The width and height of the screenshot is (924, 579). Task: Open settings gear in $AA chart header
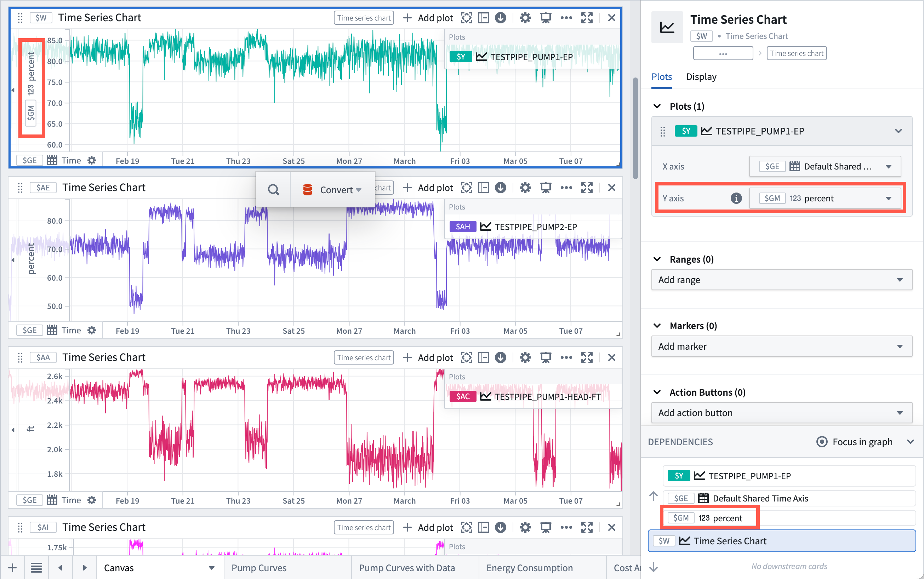(525, 358)
